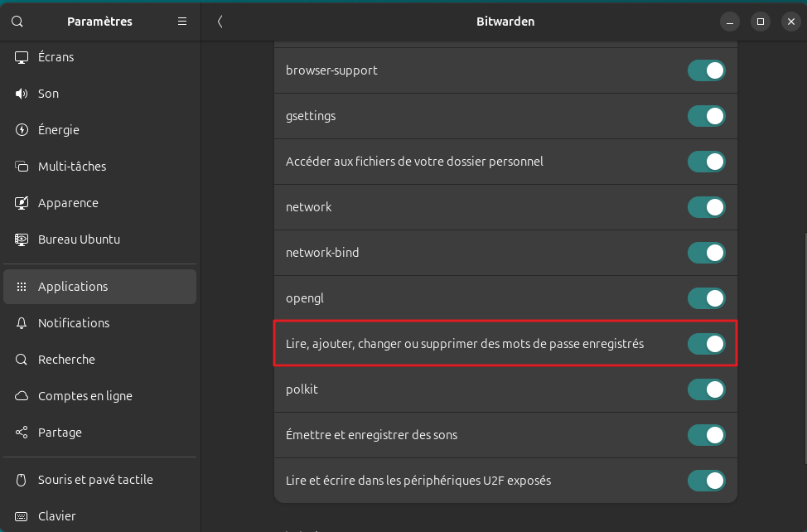Open the Apparence settings section
The image size is (807, 532).
pos(68,203)
